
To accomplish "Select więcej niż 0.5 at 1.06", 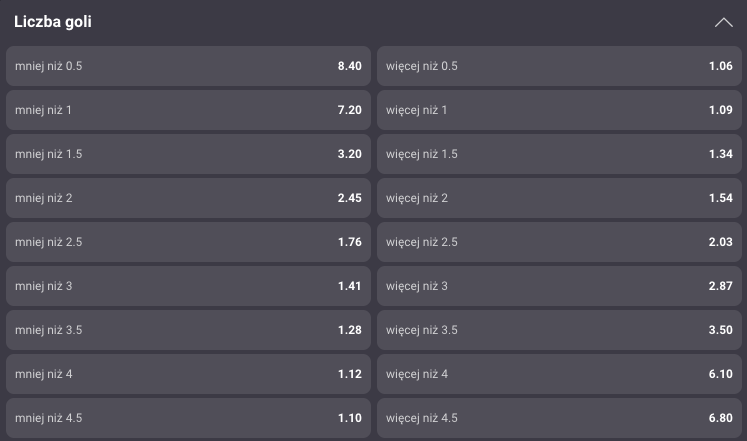I will coord(559,66).
